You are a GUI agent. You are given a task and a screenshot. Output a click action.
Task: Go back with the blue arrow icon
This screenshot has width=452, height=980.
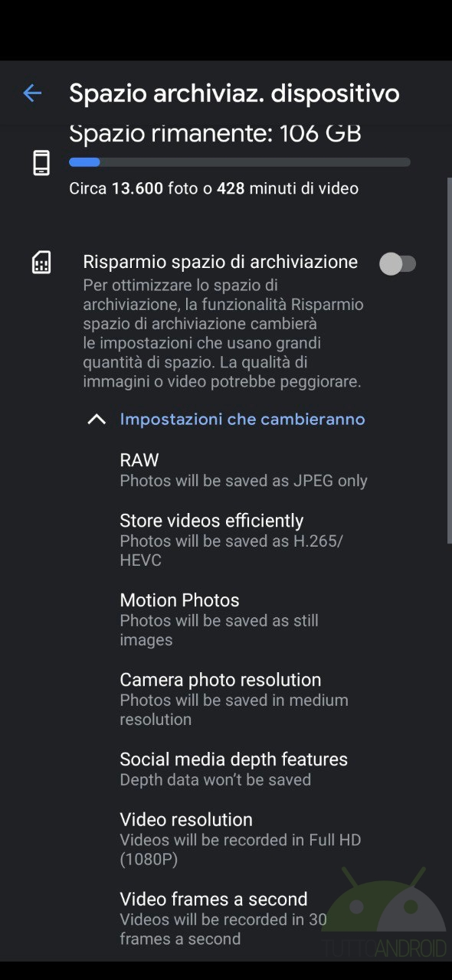coord(32,93)
